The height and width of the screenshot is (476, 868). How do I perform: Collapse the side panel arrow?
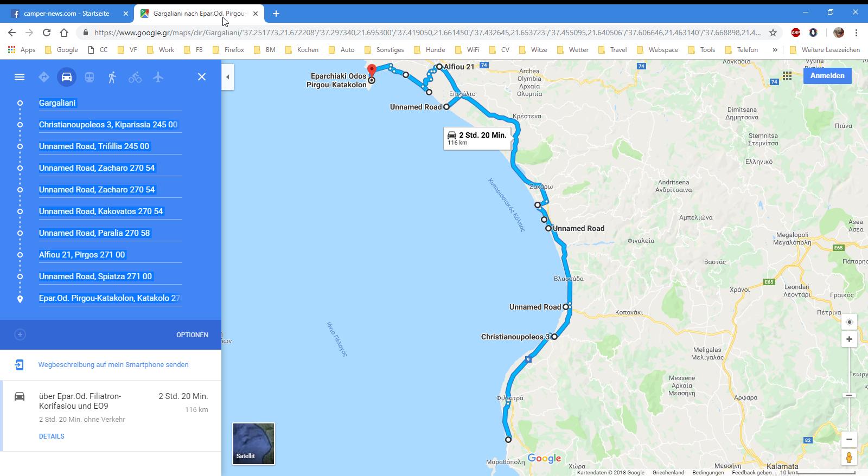228,77
